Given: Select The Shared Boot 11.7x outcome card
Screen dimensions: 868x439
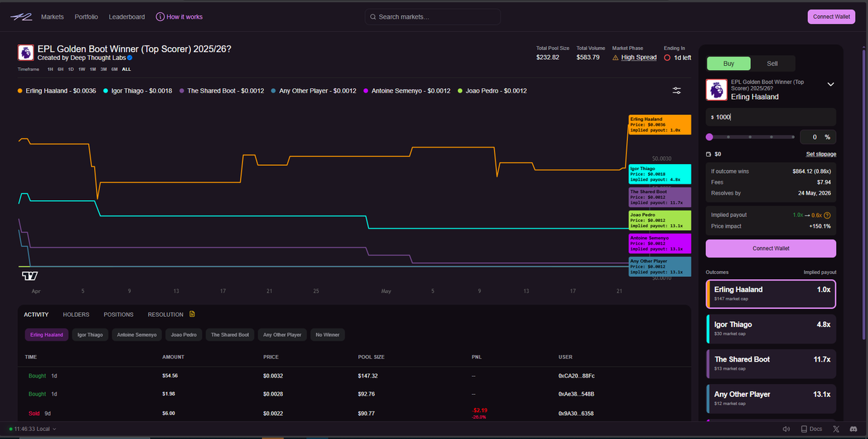Looking at the screenshot, I should (x=771, y=363).
